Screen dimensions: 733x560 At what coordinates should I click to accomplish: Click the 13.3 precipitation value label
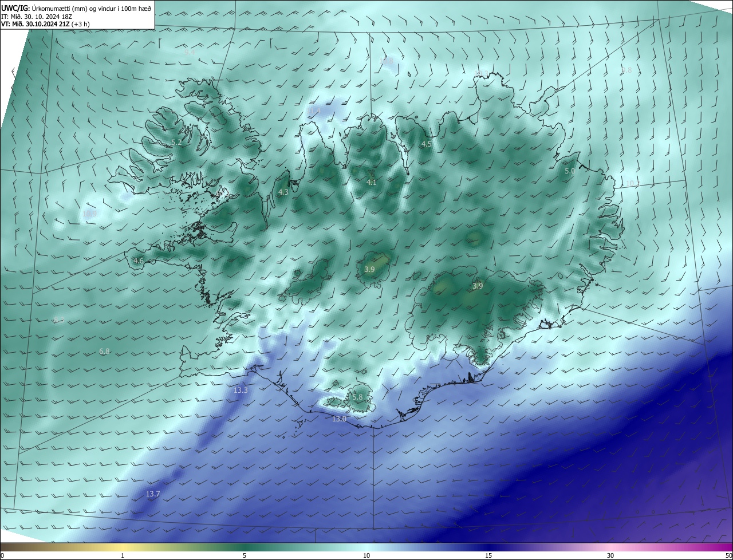(x=241, y=391)
